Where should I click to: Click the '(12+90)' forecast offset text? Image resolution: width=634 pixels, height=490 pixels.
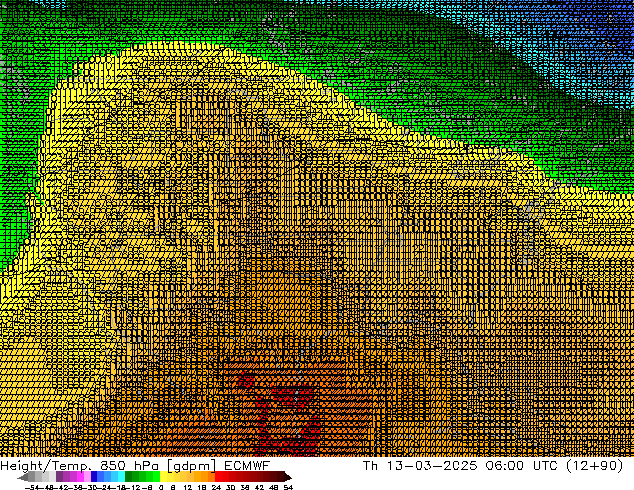(594, 466)
